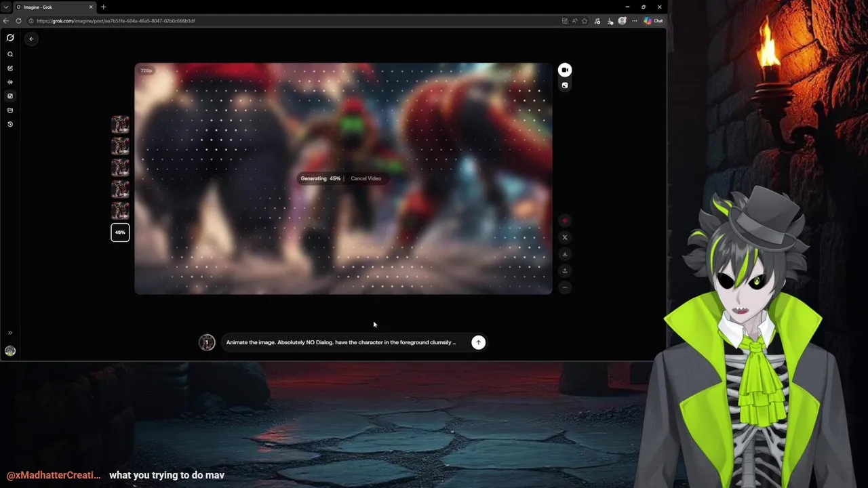The height and width of the screenshot is (488, 868).
Task: Open the read aloud icon in the address bar
Action: 574,21
